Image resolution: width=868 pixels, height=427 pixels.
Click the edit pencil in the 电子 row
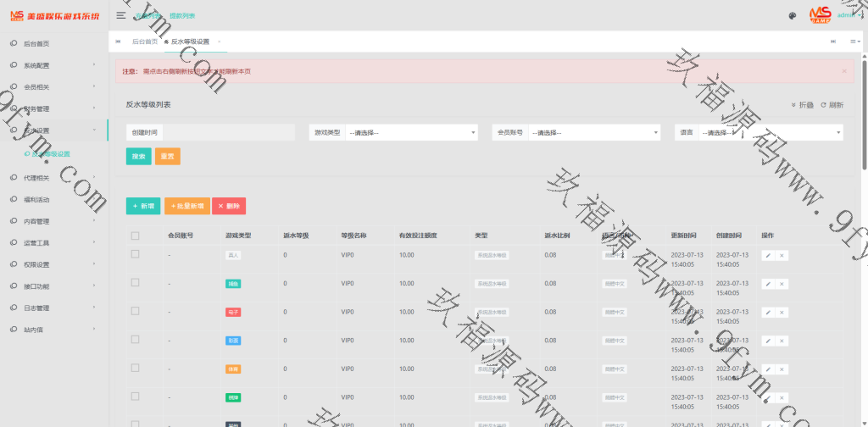(768, 313)
